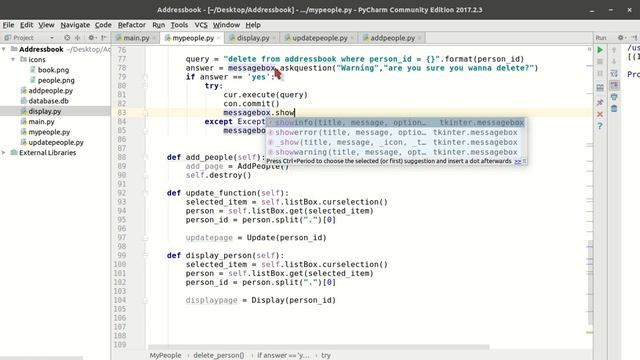Image resolution: width=640 pixels, height=360 pixels.
Task: Open the View menu
Action: click(46, 25)
